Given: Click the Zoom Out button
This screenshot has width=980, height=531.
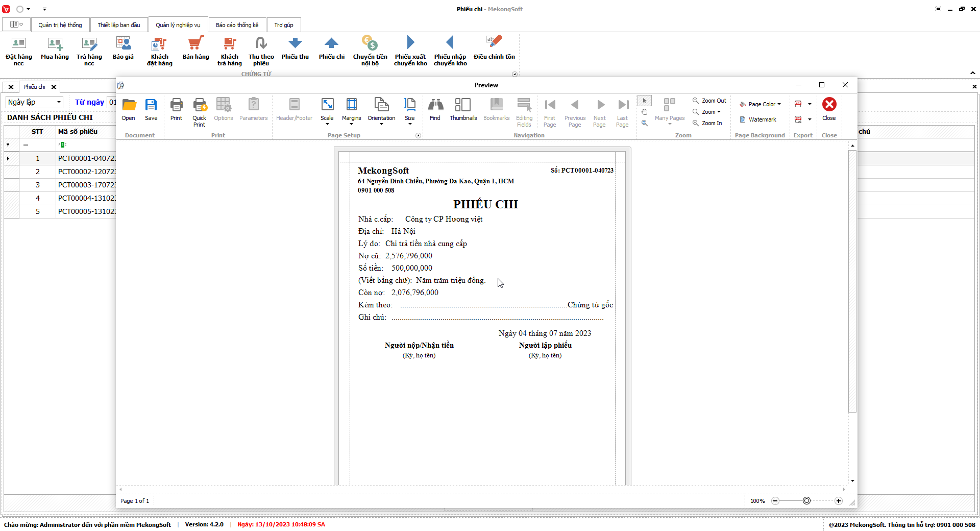Looking at the screenshot, I should click(x=709, y=101).
